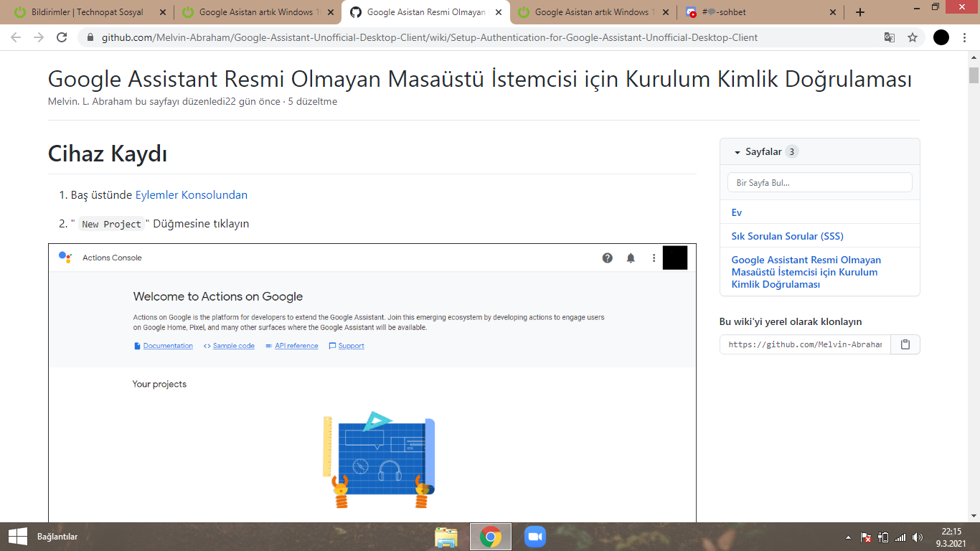Select the wiki clone URL field

click(805, 344)
